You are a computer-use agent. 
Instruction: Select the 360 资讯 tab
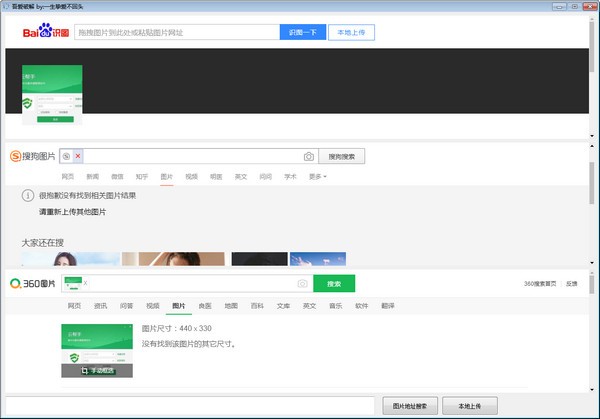(x=101, y=306)
